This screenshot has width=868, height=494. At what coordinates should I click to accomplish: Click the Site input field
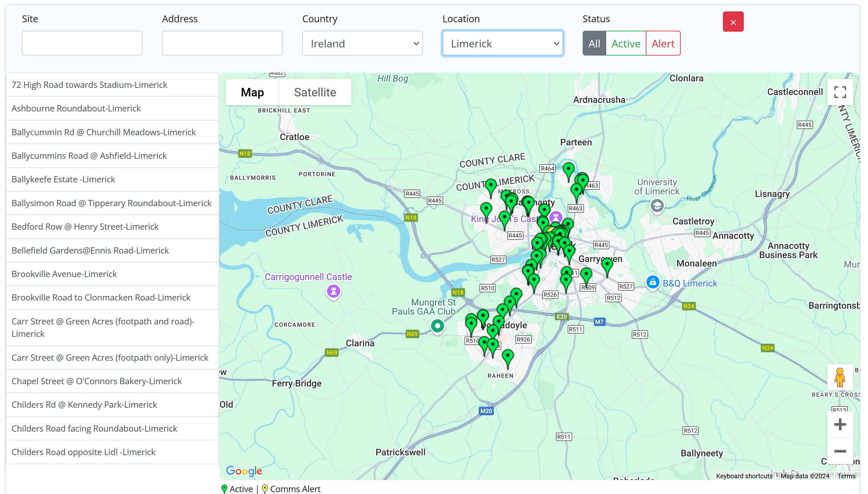[82, 43]
